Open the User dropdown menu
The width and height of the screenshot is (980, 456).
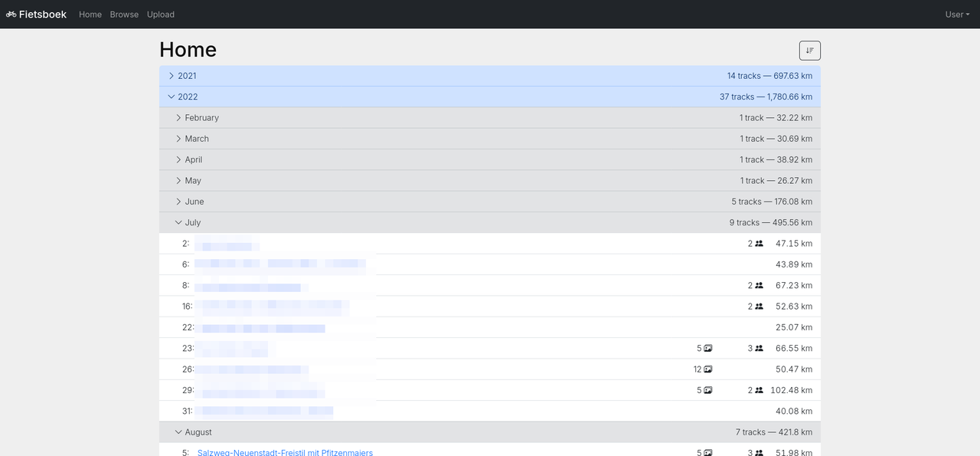point(956,15)
